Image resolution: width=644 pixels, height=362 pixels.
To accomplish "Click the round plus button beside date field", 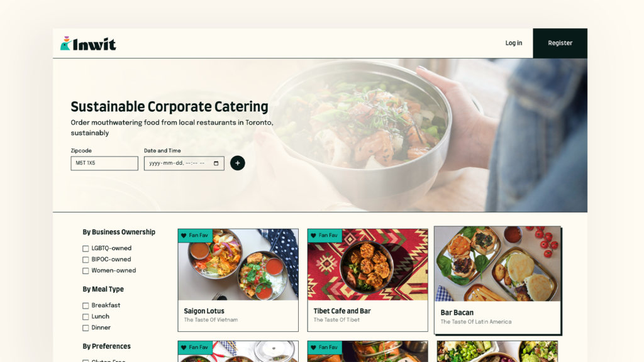I will [x=237, y=163].
